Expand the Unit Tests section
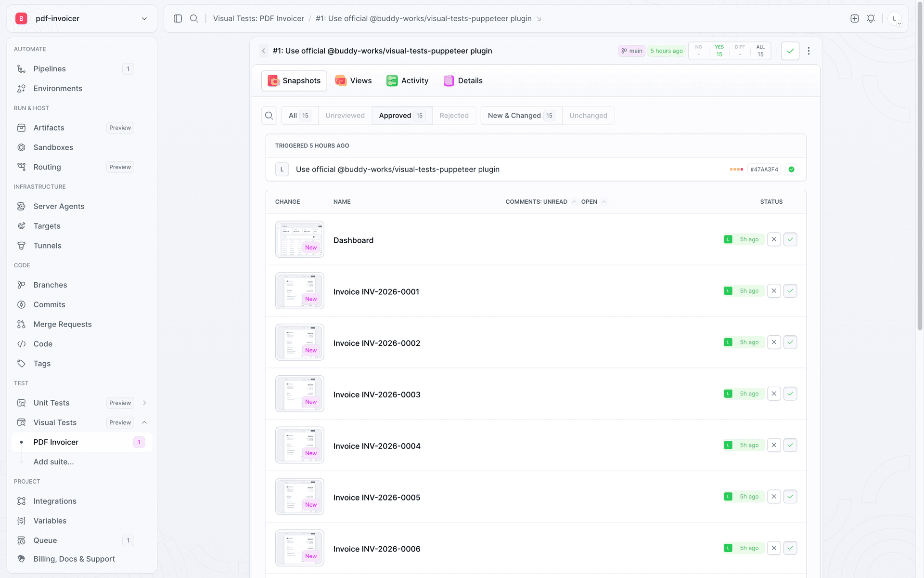This screenshot has width=924, height=578. pos(144,403)
